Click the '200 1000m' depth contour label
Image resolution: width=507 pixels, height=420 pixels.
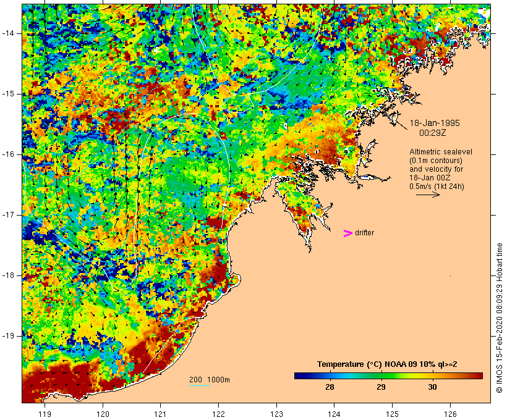210,380
